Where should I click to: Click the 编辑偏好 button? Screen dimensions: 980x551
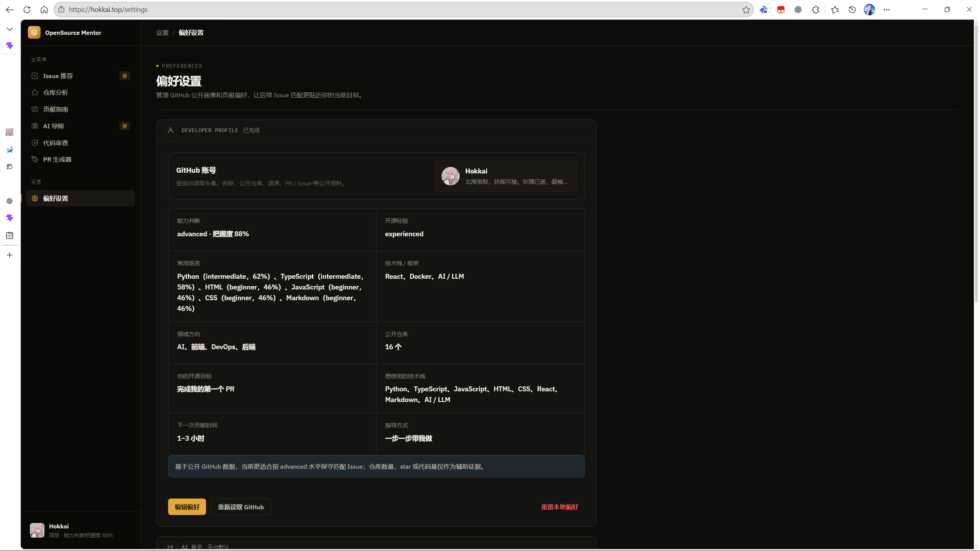pyautogui.click(x=187, y=507)
